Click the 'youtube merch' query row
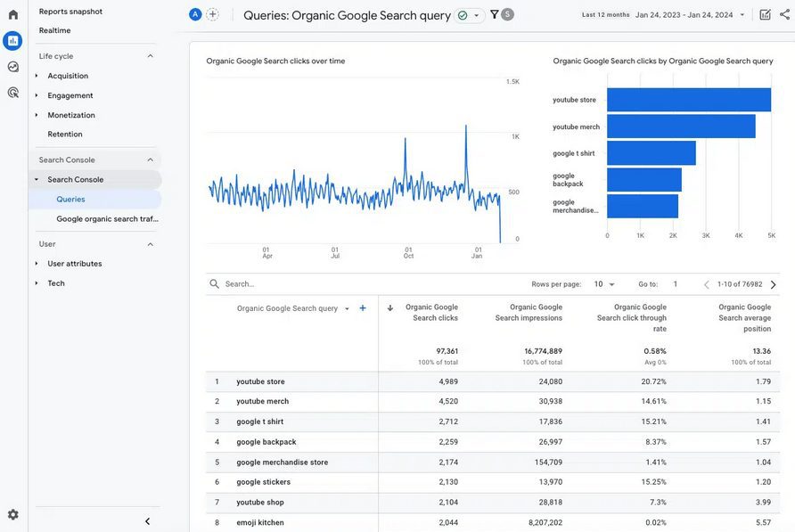Screen dimensions: 795x532 tap(492, 401)
